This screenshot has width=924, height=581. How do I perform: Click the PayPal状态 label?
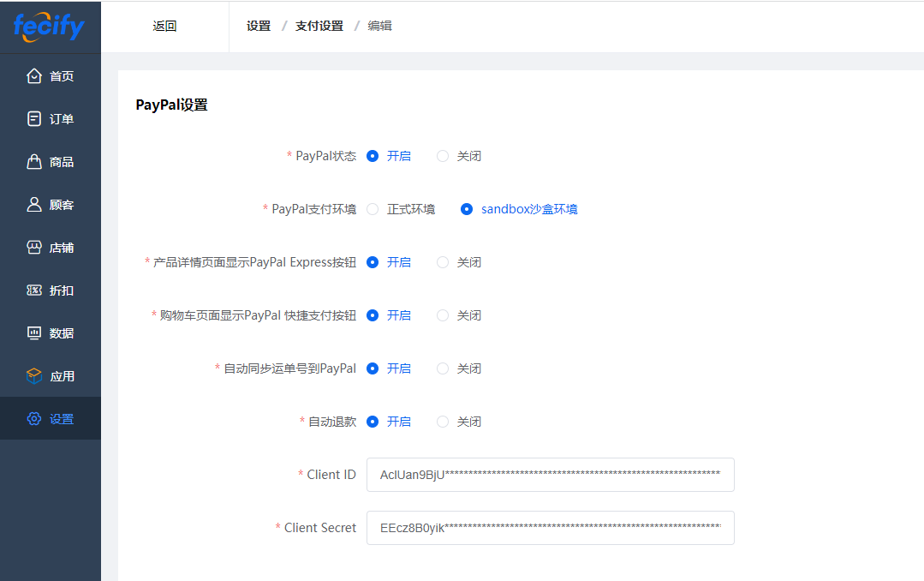click(326, 156)
